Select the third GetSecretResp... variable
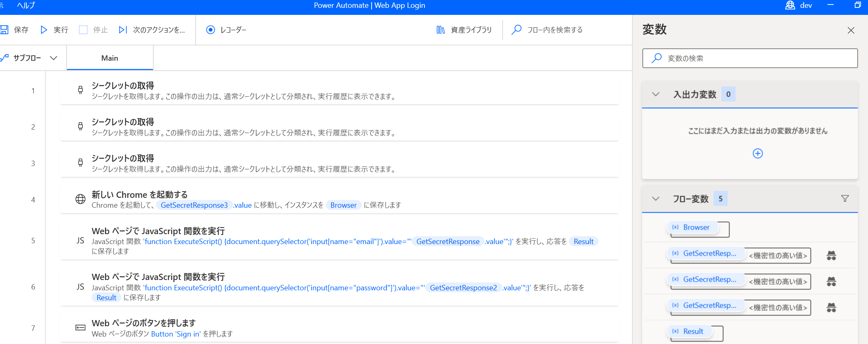 coord(705,305)
